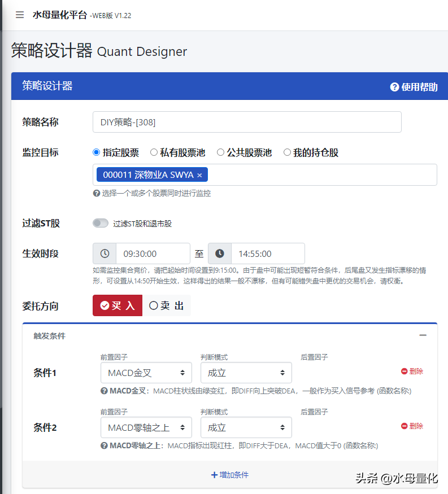Click the help icon before MACD金叉 description
The width and height of the screenshot is (448, 494).
[104, 391]
